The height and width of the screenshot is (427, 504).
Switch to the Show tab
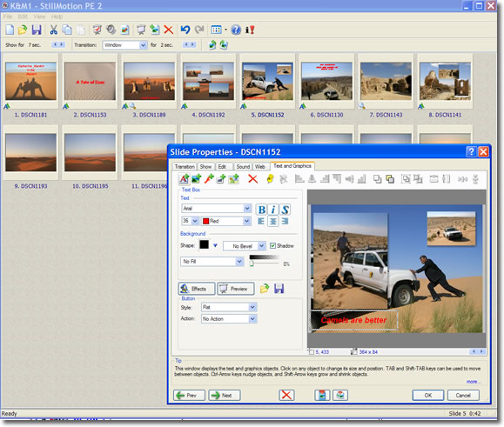point(205,167)
